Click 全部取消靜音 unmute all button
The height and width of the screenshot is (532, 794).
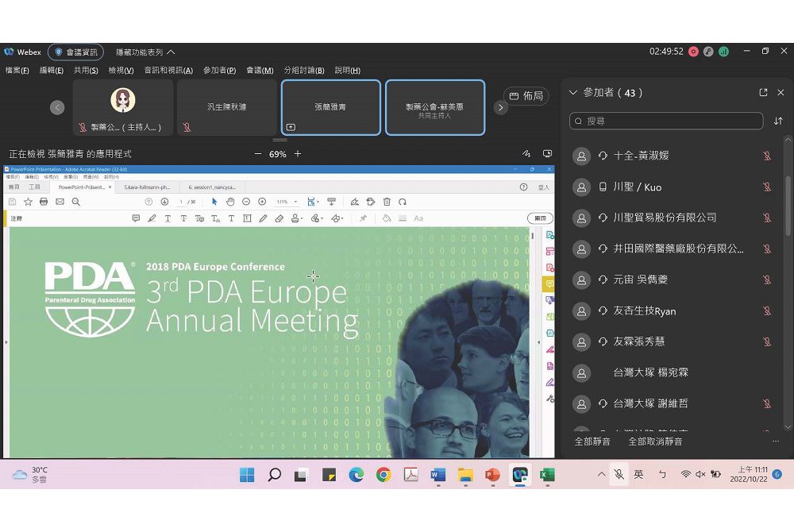point(655,441)
